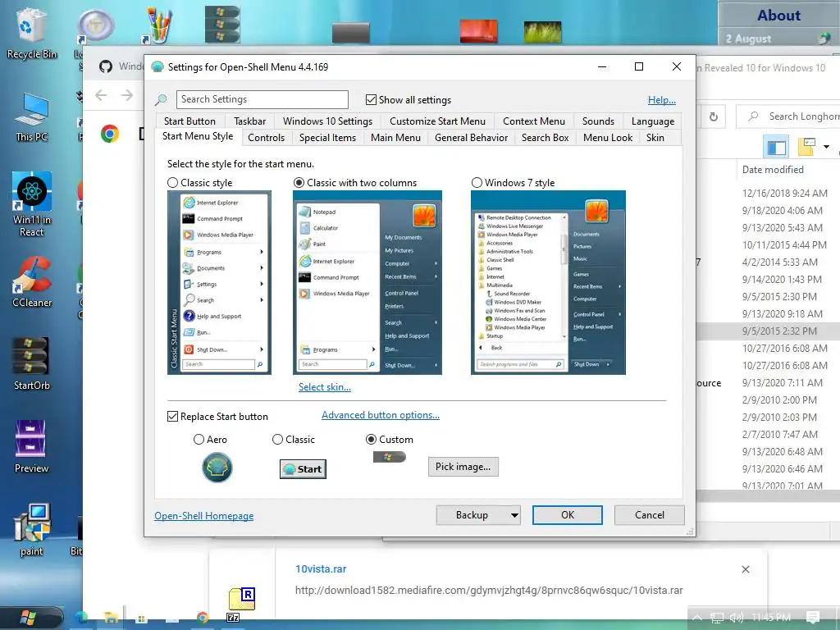Open the Backup dropdown arrow

[x=514, y=515]
